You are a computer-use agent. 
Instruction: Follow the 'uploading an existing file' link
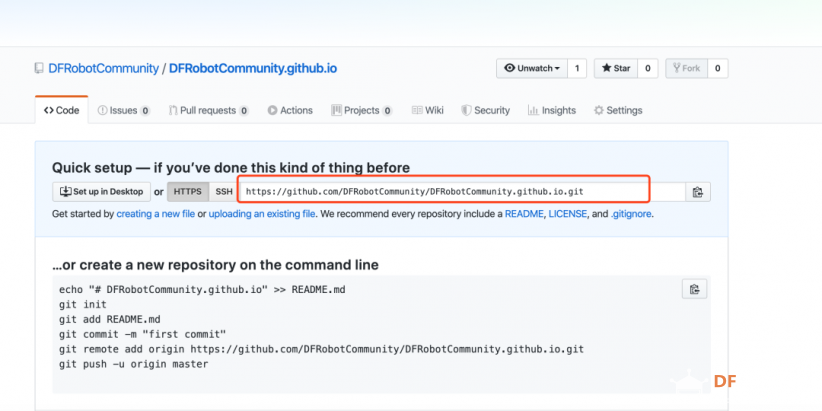(x=262, y=214)
